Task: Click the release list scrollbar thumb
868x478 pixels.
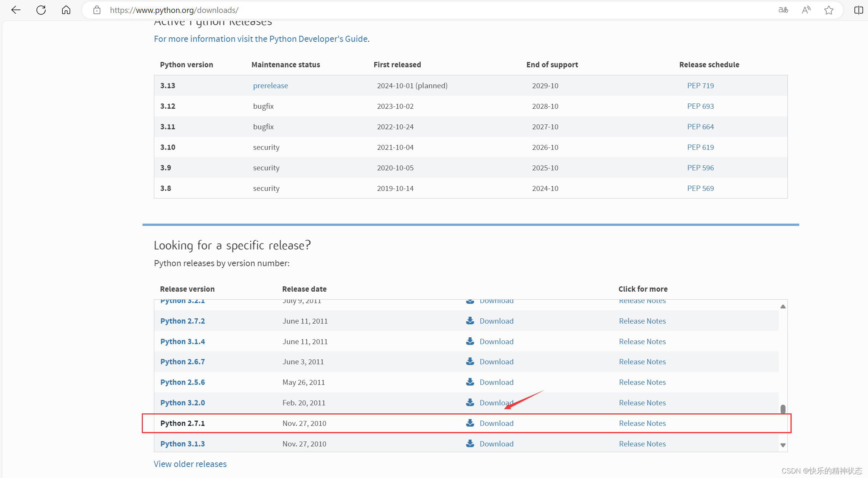Action: pyautogui.click(x=783, y=409)
